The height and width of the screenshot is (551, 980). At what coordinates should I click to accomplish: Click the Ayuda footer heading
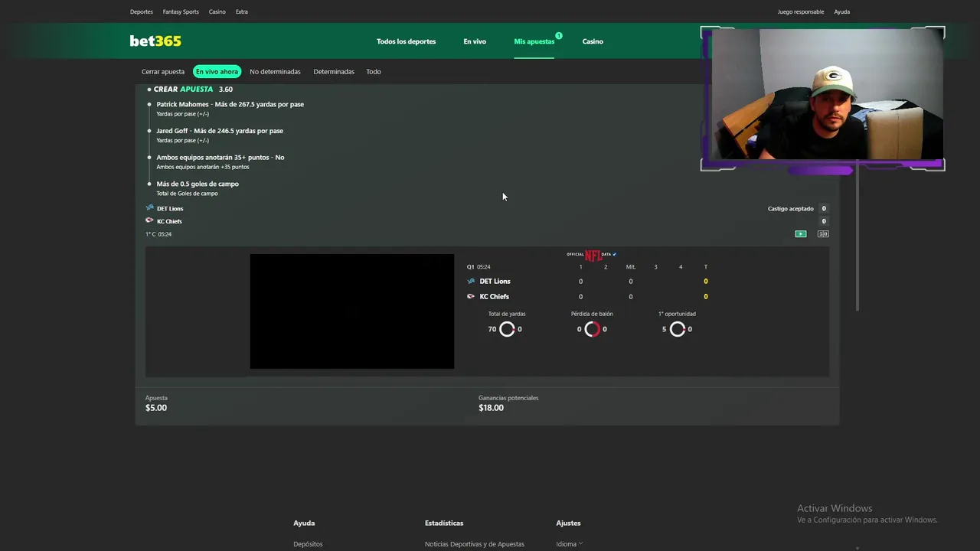[x=304, y=523]
